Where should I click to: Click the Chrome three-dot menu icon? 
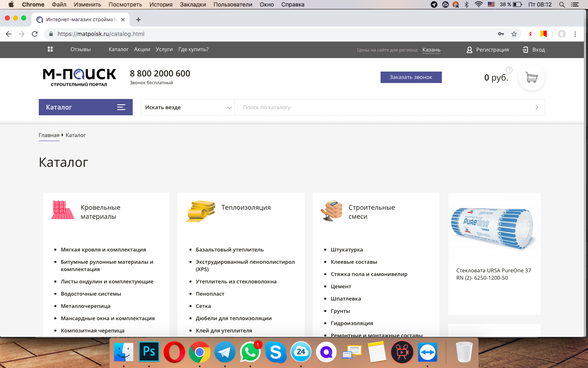pyautogui.click(x=575, y=34)
